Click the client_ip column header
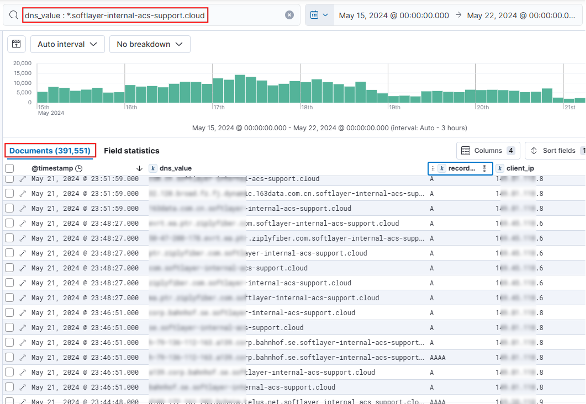The width and height of the screenshot is (586, 404). pyautogui.click(x=520, y=169)
